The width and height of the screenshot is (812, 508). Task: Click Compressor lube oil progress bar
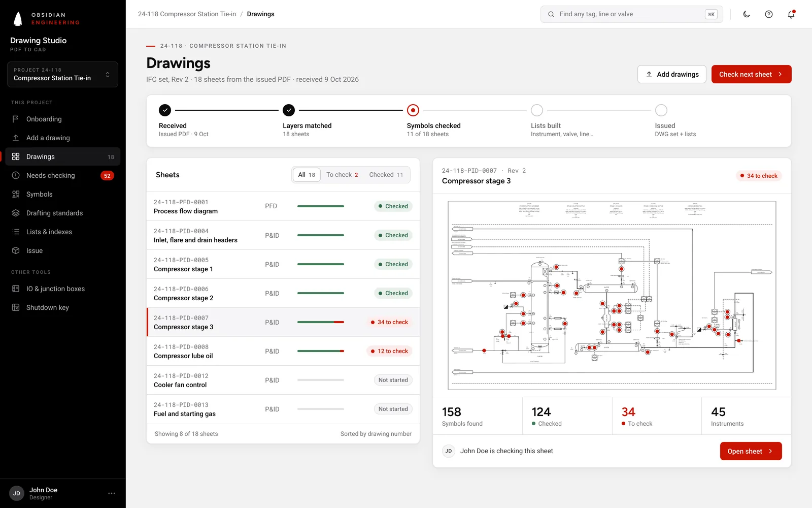[321, 351]
